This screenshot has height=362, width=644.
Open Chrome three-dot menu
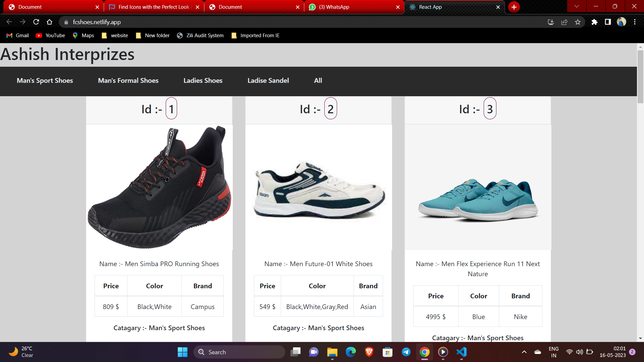635,22
